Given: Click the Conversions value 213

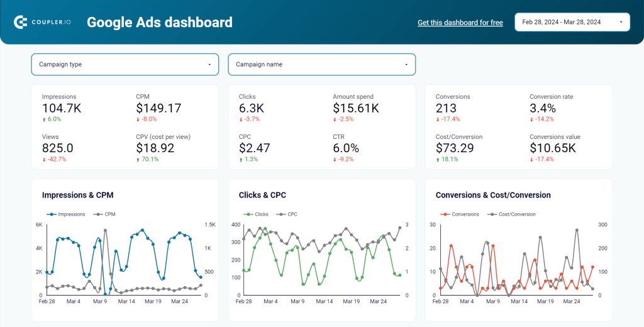Looking at the screenshot, I should click(x=446, y=108).
